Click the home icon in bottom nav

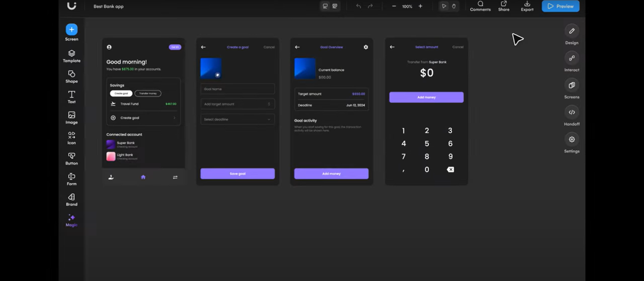143,177
